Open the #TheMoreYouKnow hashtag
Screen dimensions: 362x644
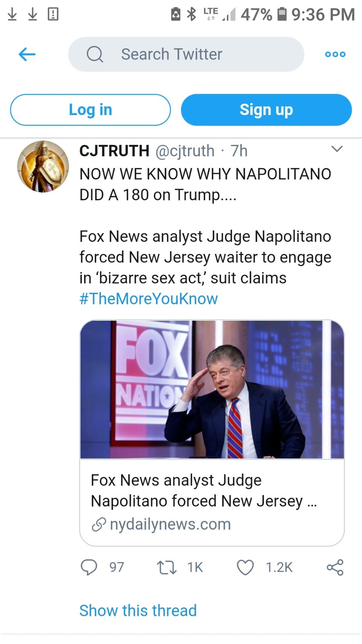[x=149, y=298]
